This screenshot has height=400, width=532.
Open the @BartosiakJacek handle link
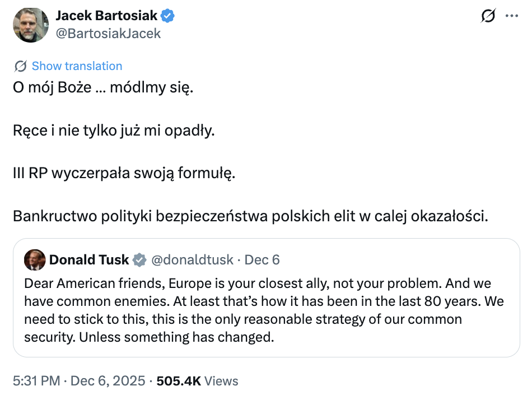tap(108, 34)
